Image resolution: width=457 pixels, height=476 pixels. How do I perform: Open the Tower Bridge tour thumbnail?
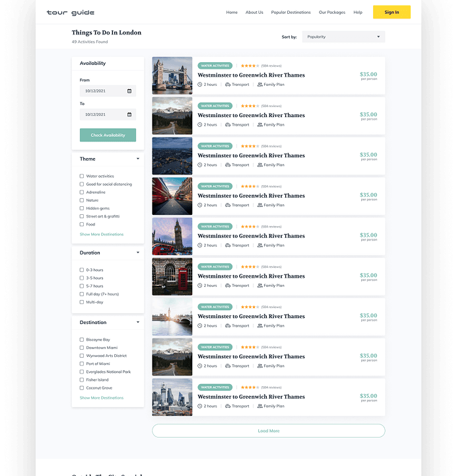pyautogui.click(x=172, y=75)
